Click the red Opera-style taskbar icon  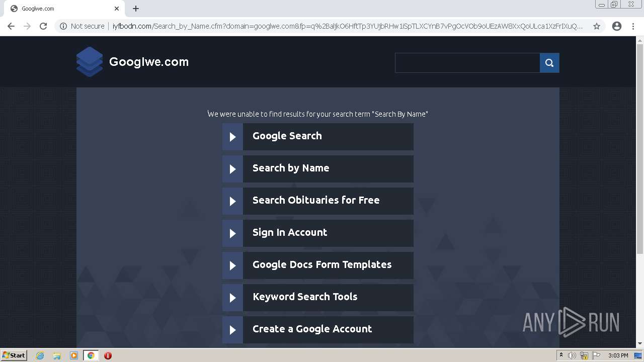click(x=108, y=355)
